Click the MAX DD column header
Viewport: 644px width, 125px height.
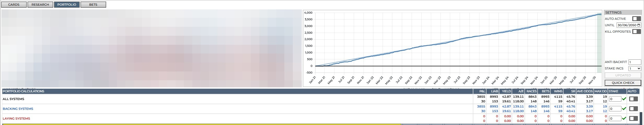click(601, 91)
